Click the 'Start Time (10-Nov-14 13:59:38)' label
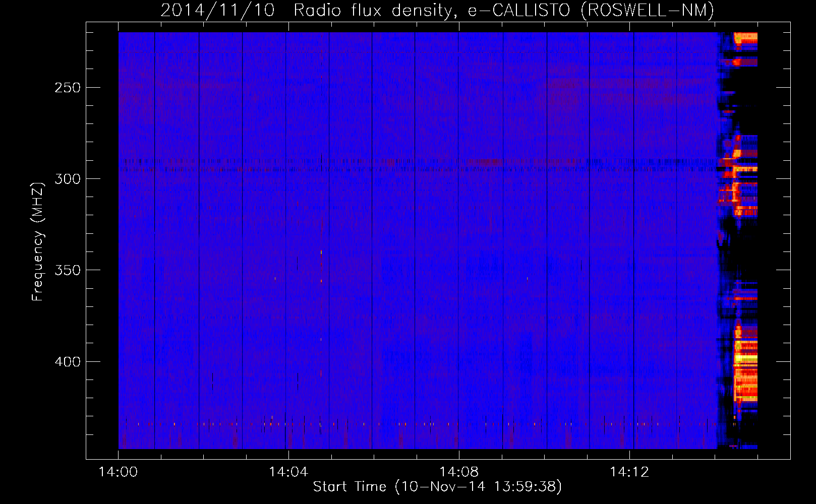 pyautogui.click(x=437, y=487)
